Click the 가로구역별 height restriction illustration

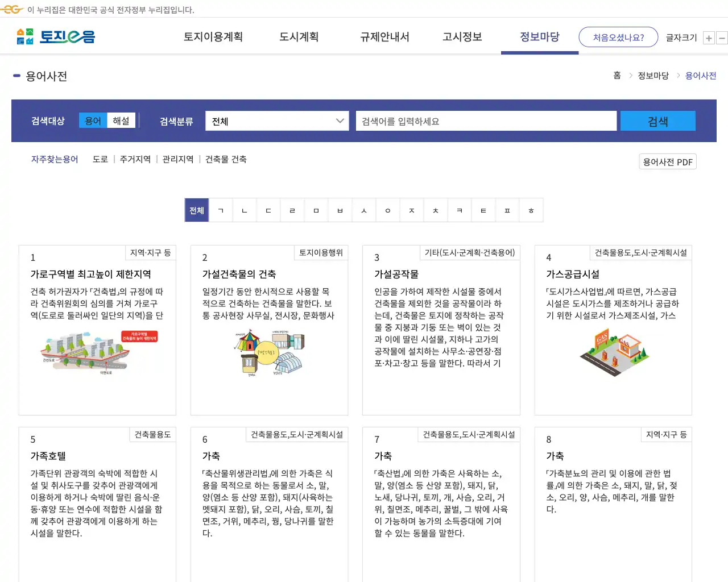click(97, 352)
